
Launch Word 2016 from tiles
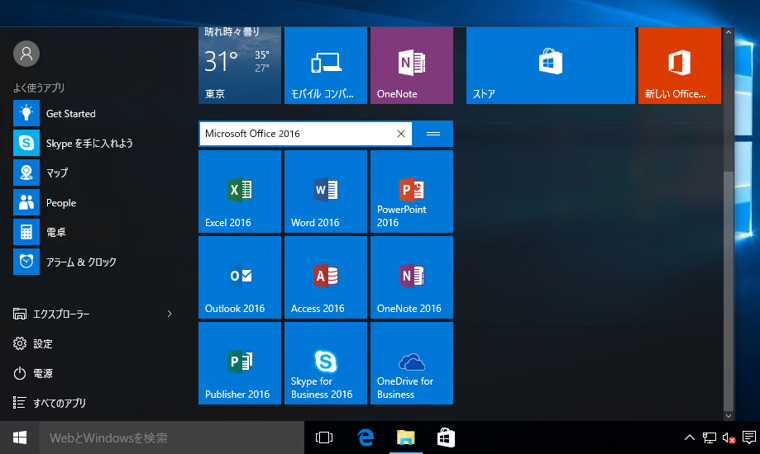click(x=326, y=191)
